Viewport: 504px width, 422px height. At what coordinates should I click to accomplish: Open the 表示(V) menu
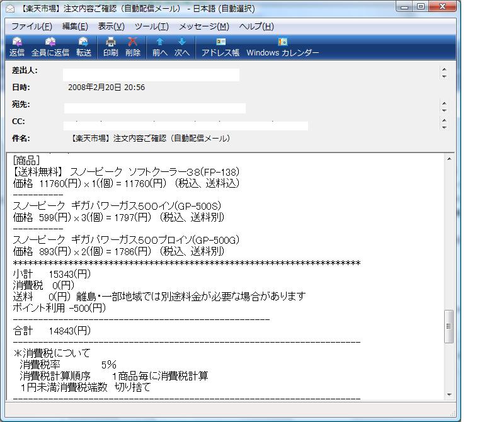point(112,26)
